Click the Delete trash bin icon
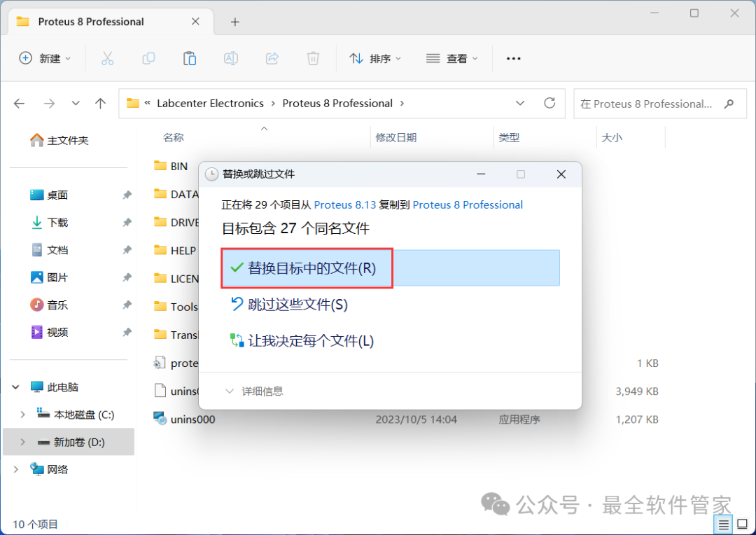The width and height of the screenshot is (756, 535). tap(313, 58)
